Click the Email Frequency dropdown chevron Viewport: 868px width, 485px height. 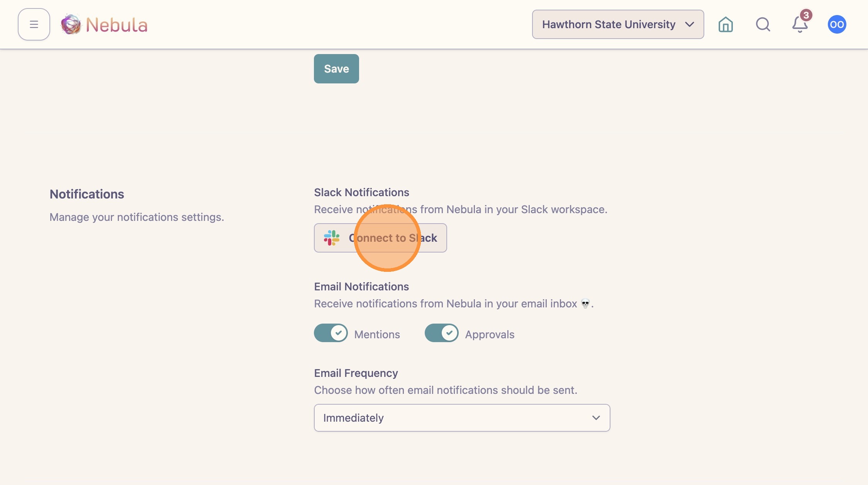click(x=596, y=418)
